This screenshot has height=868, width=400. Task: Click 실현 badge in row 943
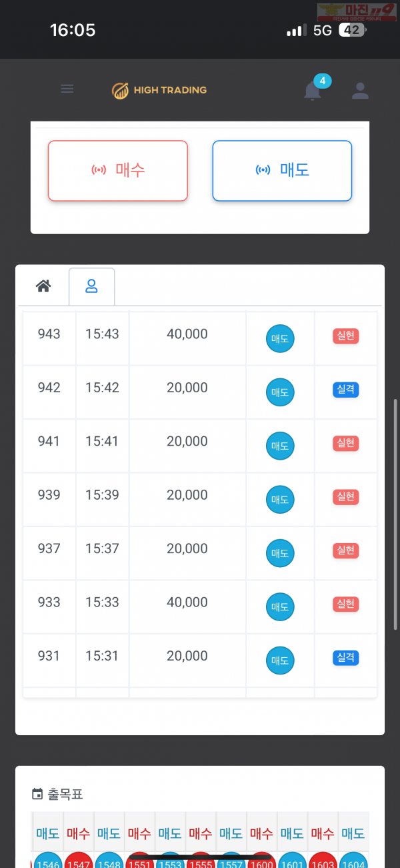pos(345,336)
